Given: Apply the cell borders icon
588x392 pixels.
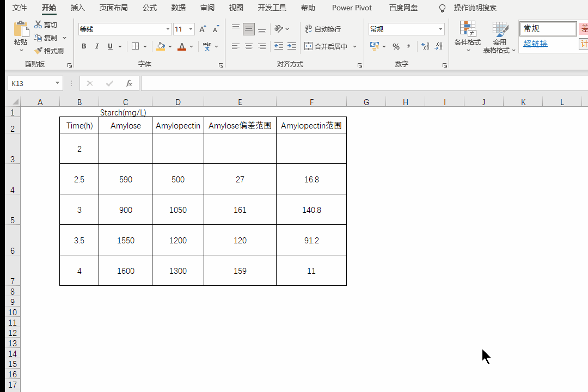Looking at the screenshot, I should pyautogui.click(x=136, y=46).
